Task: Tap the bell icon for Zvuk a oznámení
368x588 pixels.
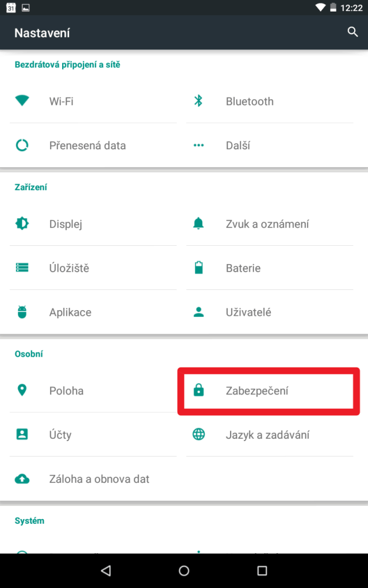Action: click(x=198, y=223)
